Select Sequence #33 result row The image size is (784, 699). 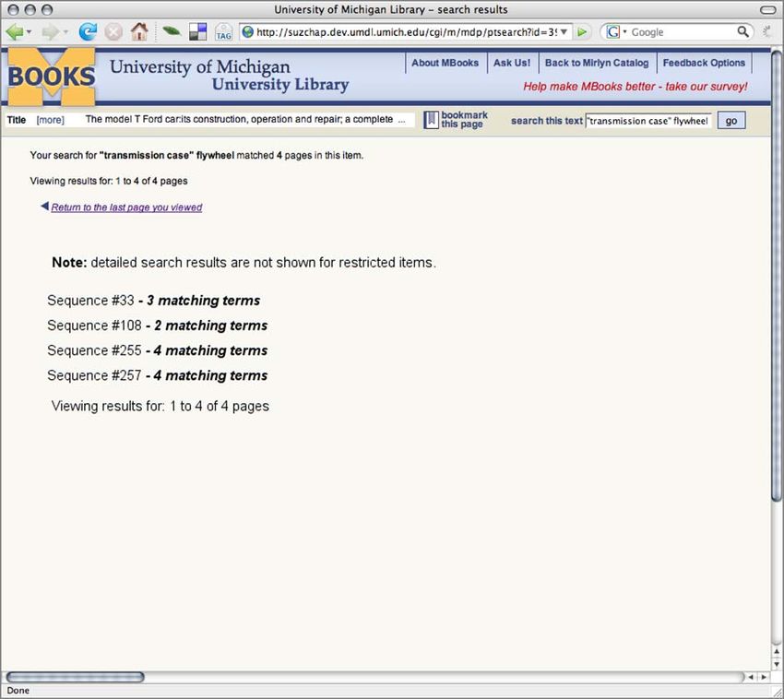pos(153,301)
